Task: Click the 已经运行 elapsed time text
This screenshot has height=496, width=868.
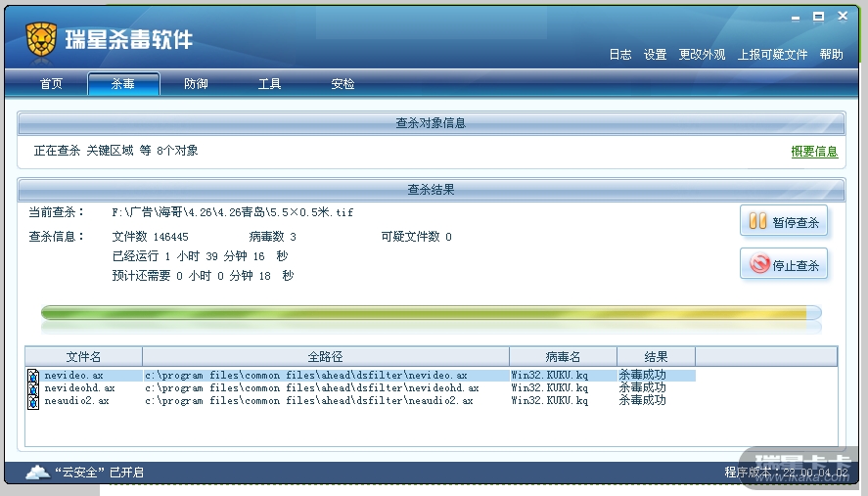Action: 200,256
